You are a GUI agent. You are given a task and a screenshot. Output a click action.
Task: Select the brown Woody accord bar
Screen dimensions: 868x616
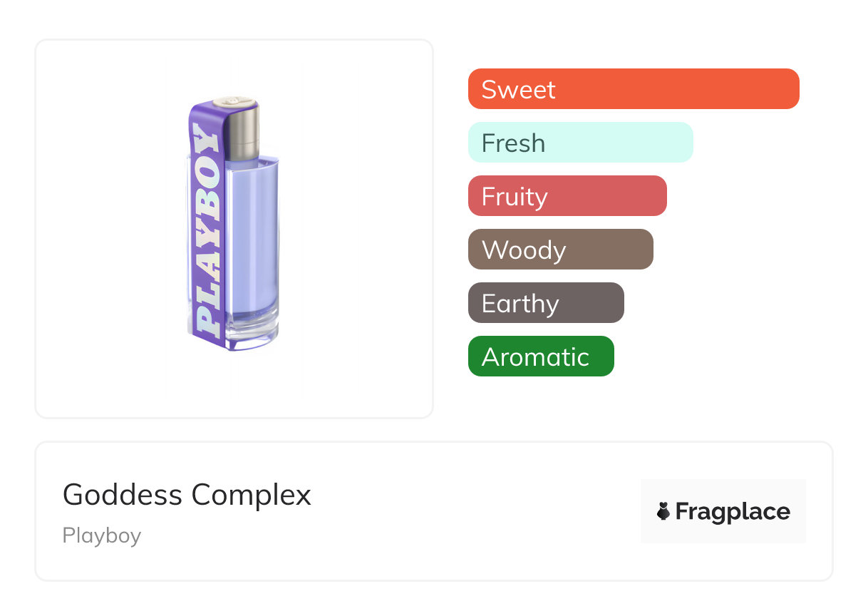[x=560, y=250]
